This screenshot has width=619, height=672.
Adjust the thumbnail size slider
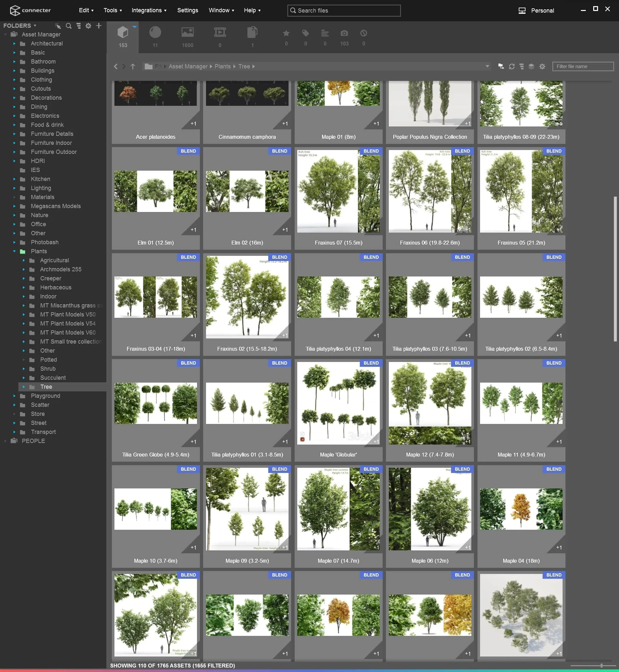(601, 665)
